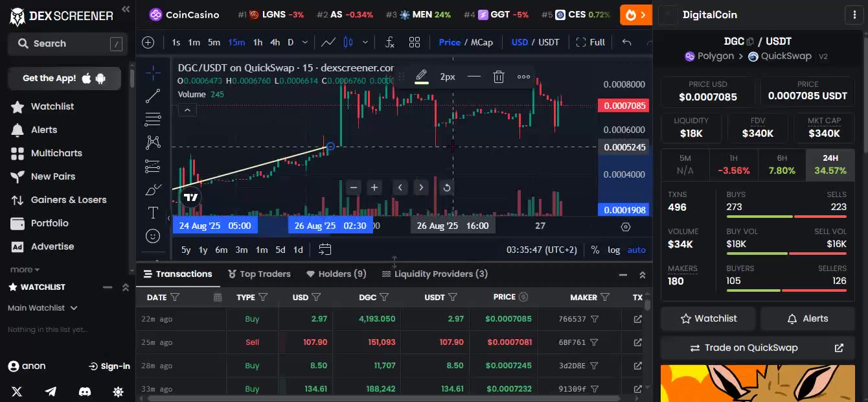The height and width of the screenshot is (402, 868).
Task: Collapse the chart legend indicator
Action: click(x=187, y=110)
